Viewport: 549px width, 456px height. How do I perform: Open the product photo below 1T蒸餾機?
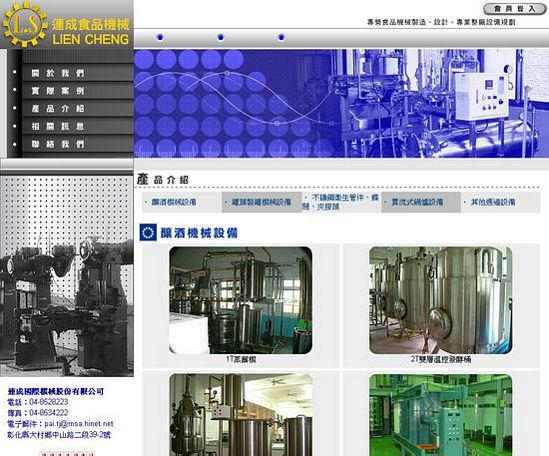point(241,415)
